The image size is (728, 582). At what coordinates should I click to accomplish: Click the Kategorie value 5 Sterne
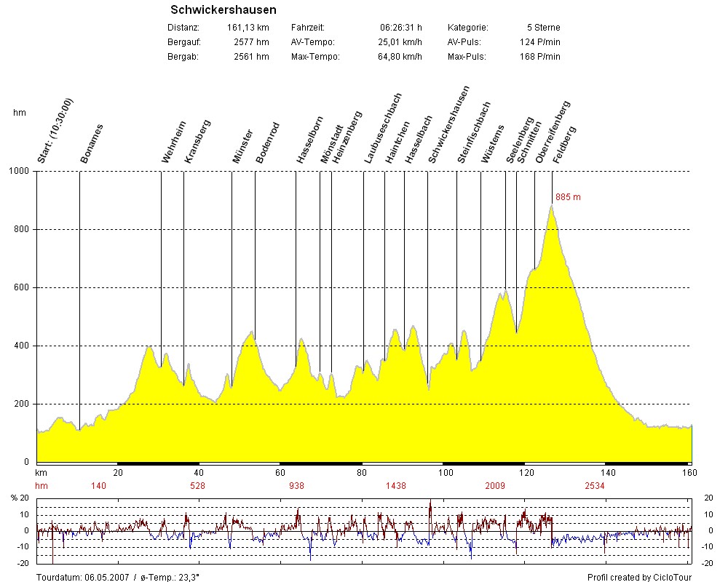[542, 28]
